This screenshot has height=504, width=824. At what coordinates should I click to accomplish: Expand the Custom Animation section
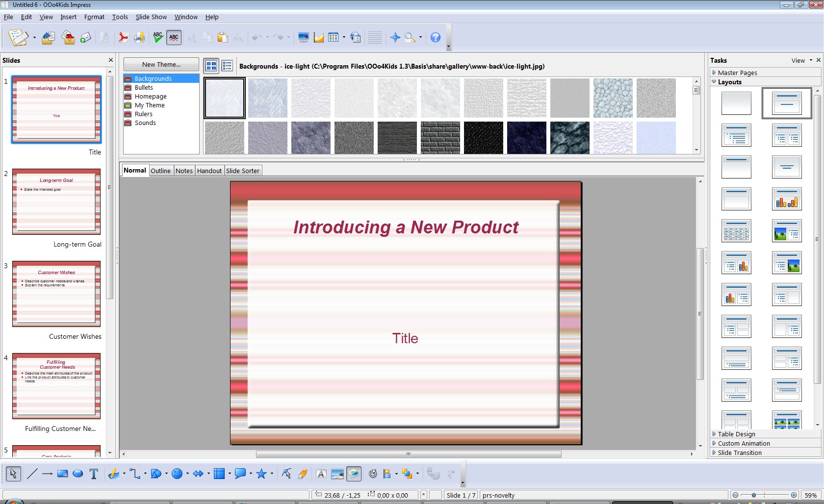(744, 443)
